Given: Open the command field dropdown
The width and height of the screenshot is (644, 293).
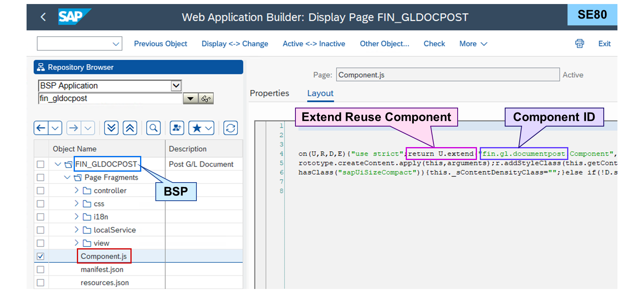Looking at the screenshot, I should point(116,44).
